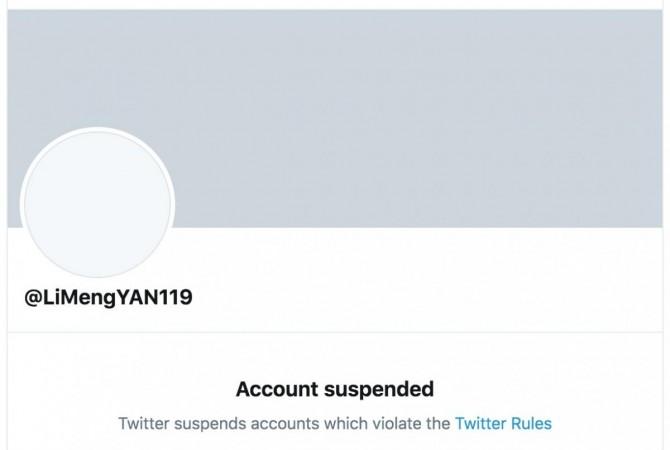The width and height of the screenshot is (670, 450).
Task: Click the horizontal divider below the handle
Action: pos(335,332)
